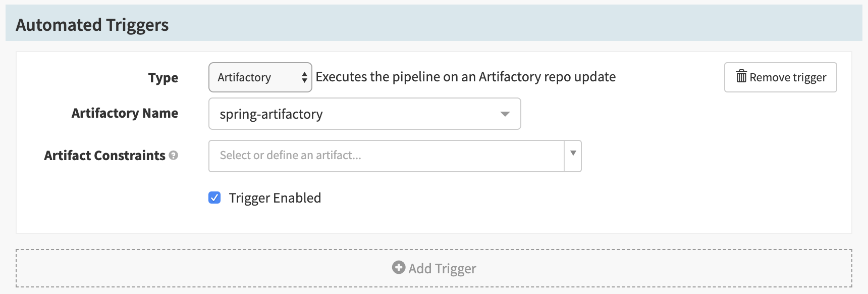Click the Automated Triggers section header
The width and height of the screenshot is (868, 294).
[x=92, y=25]
